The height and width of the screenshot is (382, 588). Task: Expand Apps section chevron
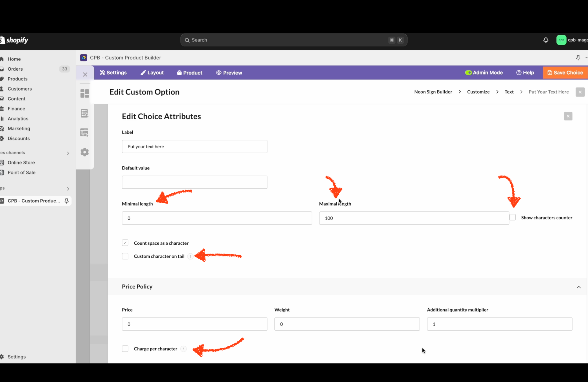tap(68, 189)
